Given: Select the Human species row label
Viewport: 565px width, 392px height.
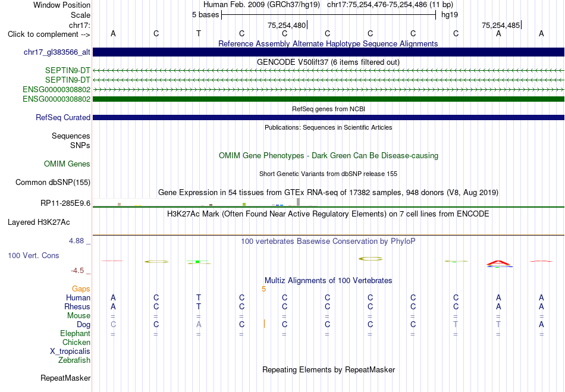Looking at the screenshot, I should tap(78, 298).
